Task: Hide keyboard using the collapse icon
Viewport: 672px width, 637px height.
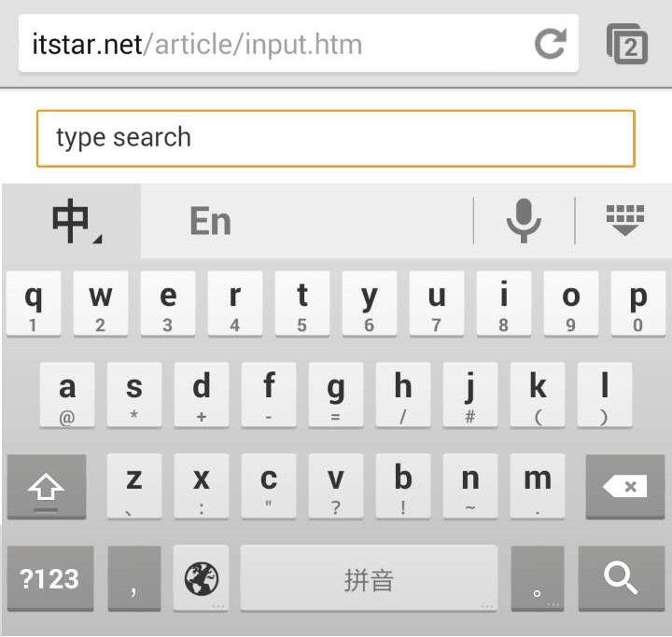Action: (624, 221)
